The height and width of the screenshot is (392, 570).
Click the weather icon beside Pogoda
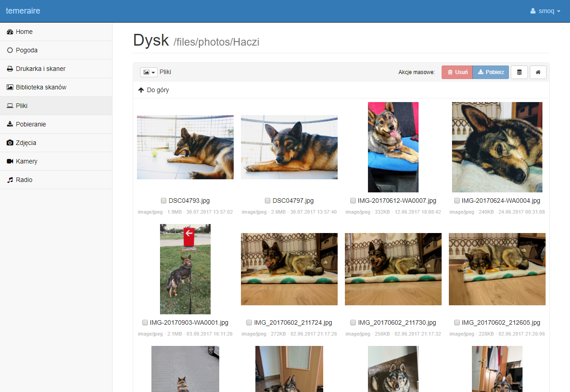tap(10, 50)
